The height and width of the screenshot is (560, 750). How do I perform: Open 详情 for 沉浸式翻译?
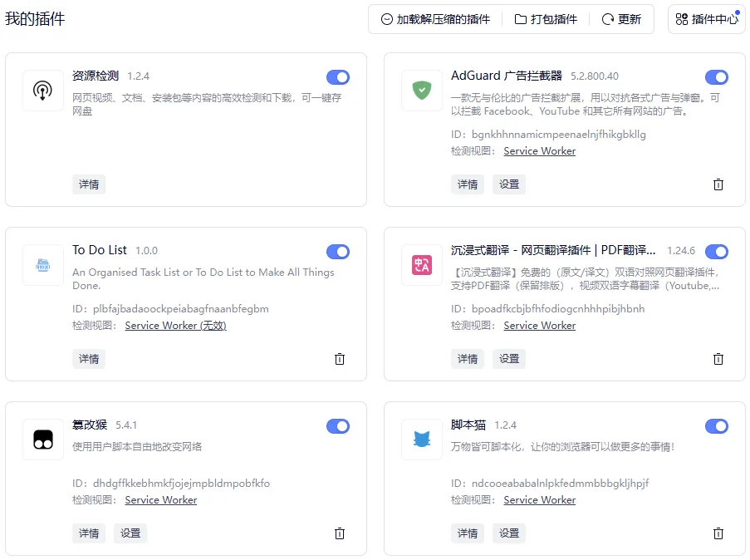tap(468, 359)
